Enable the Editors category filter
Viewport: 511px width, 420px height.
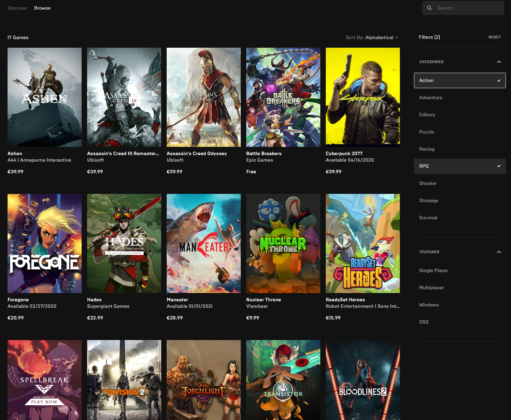[460, 115]
